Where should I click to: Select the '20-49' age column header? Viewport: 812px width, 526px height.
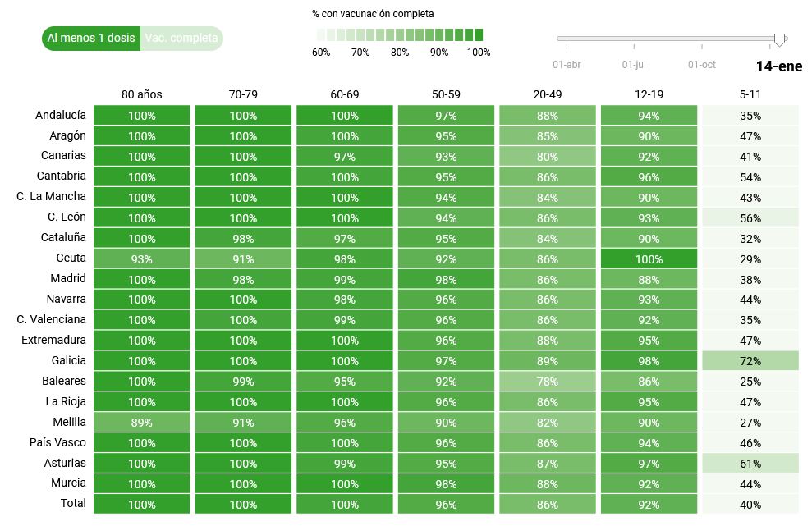[548, 94]
